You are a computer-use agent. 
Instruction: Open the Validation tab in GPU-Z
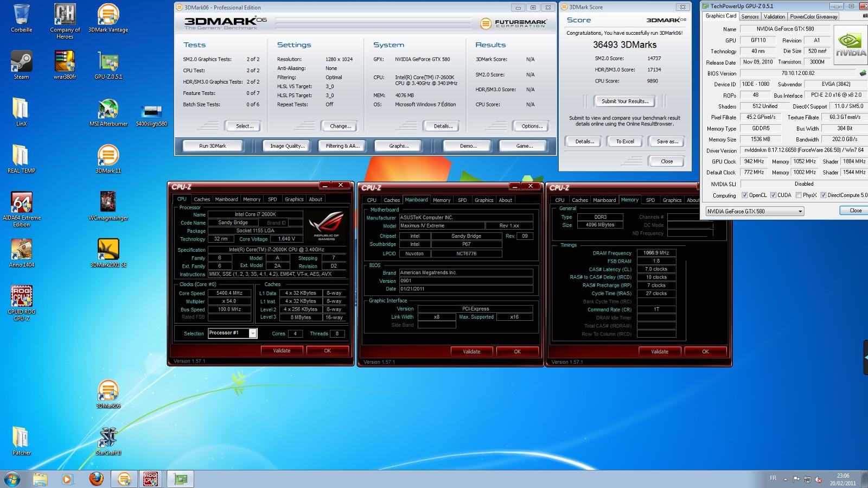coord(774,17)
